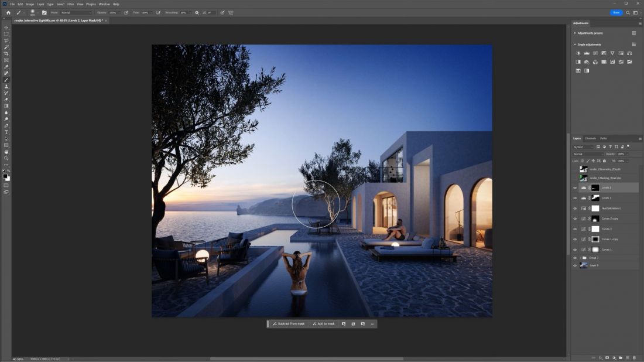Add a Brightness/Contrast adjustment
The width and height of the screenshot is (644, 362).
point(578,53)
